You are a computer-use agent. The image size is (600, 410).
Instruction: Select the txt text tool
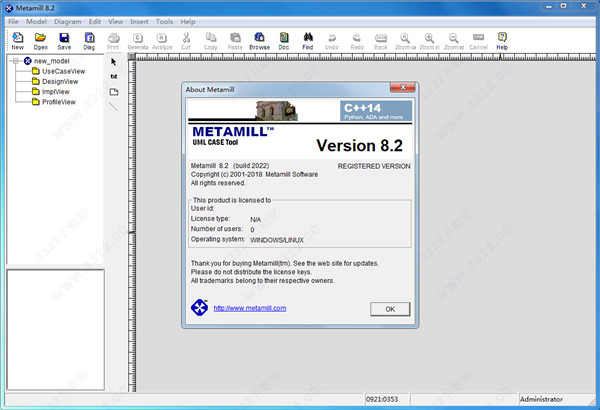[114, 77]
